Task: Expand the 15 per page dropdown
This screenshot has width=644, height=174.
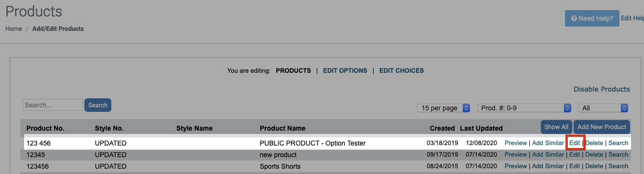Action: pyautogui.click(x=443, y=108)
